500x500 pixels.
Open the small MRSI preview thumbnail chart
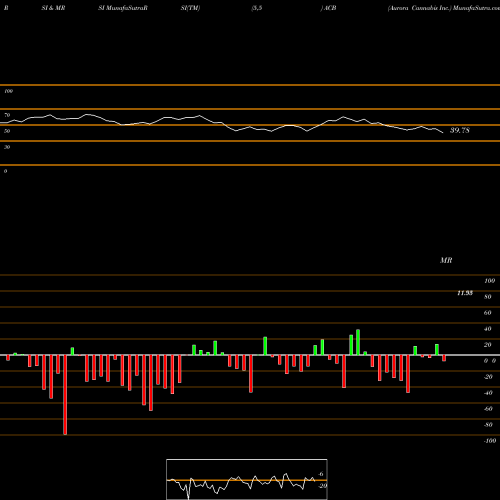[x=247, y=479]
